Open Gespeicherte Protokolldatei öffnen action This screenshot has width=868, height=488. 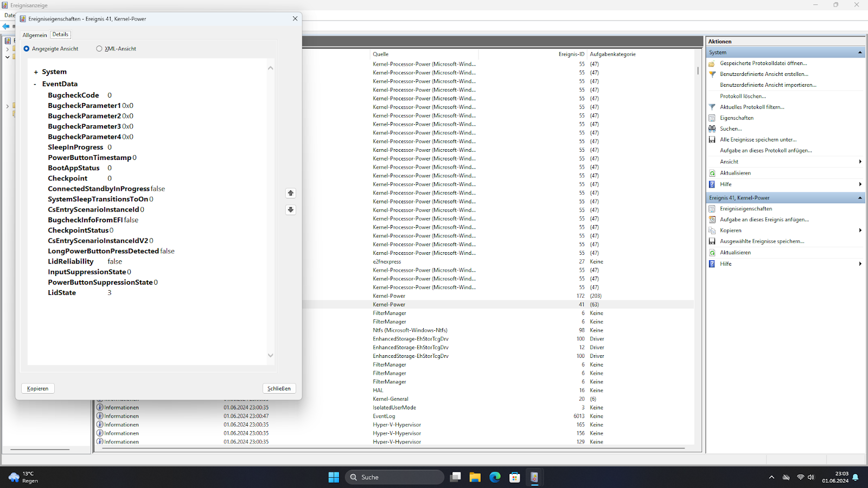click(x=763, y=63)
